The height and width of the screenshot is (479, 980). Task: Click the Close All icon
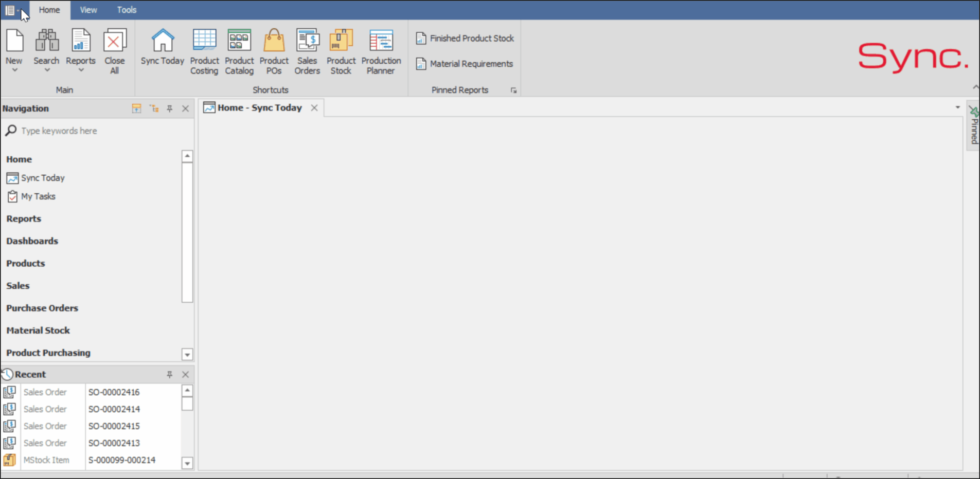pyautogui.click(x=114, y=40)
